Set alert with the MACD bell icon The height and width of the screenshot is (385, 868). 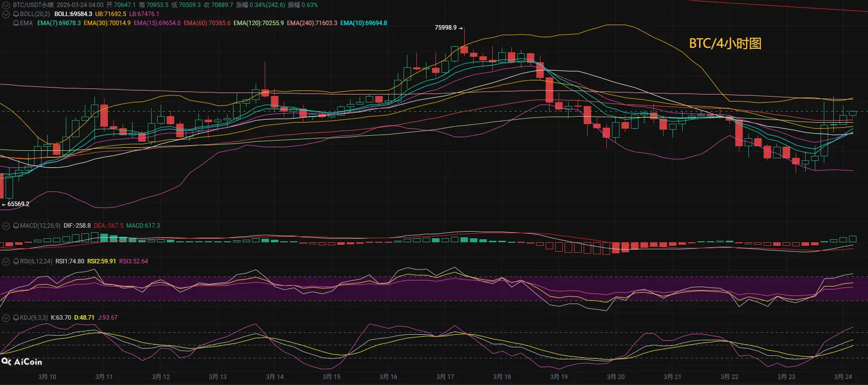click(x=16, y=226)
